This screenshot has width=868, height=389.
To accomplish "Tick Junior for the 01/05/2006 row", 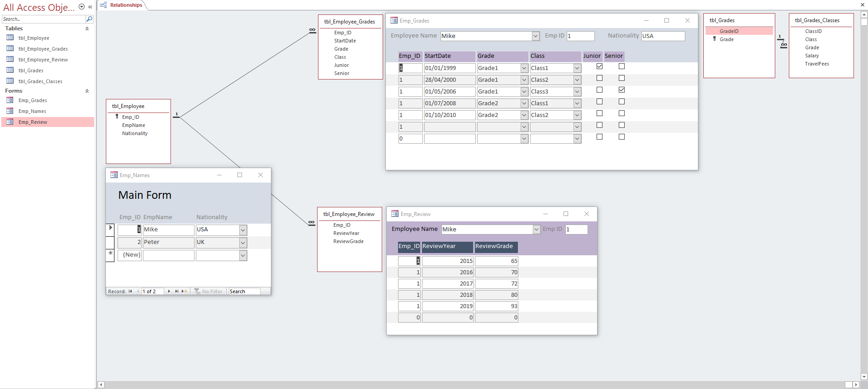I will [599, 90].
